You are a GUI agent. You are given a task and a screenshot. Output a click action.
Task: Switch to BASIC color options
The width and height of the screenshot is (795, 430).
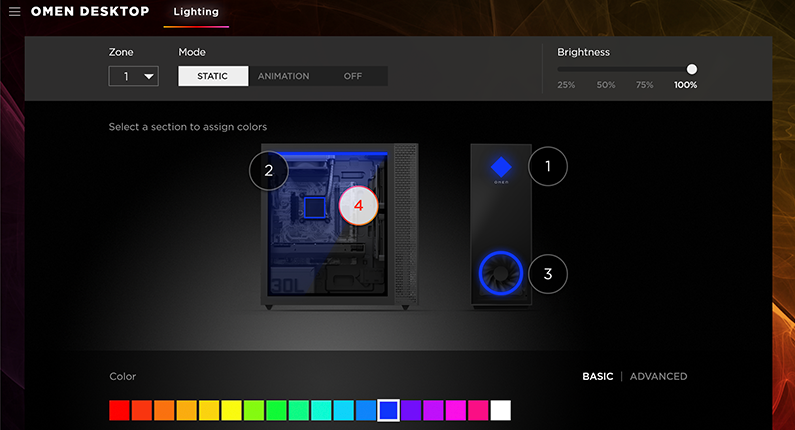(598, 376)
